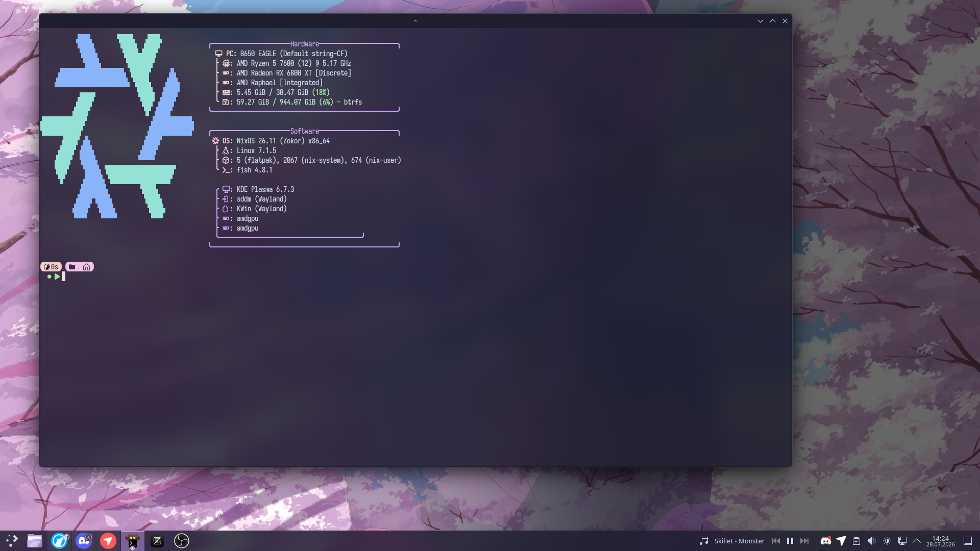Click the 'AMD Ryzen 5 7600' CPU line

click(x=287, y=63)
